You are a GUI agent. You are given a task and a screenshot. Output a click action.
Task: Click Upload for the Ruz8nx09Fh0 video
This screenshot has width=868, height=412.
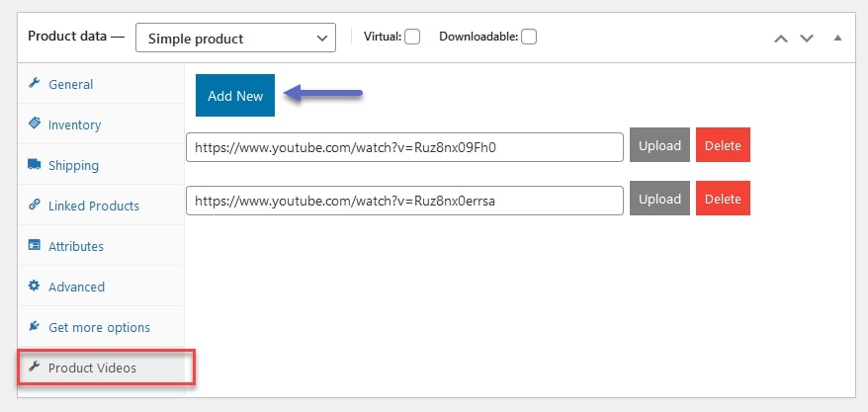[x=659, y=145]
